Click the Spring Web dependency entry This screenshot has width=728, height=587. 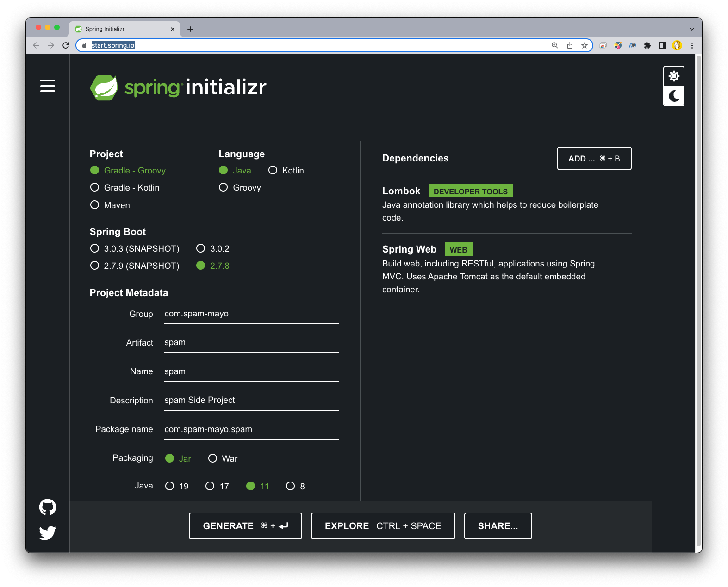pos(507,269)
